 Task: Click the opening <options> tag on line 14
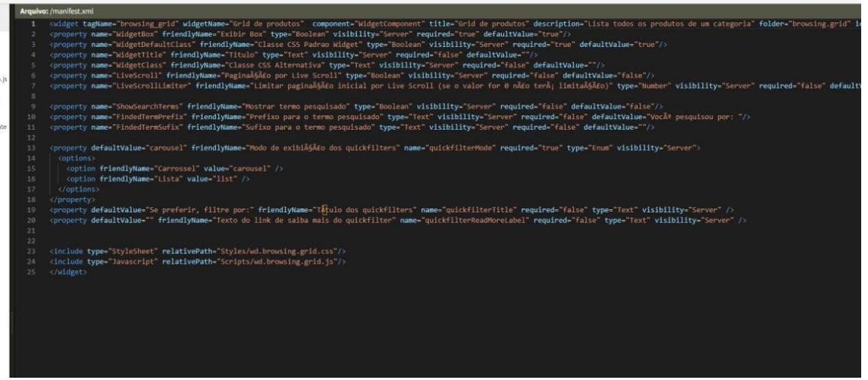tap(78, 159)
